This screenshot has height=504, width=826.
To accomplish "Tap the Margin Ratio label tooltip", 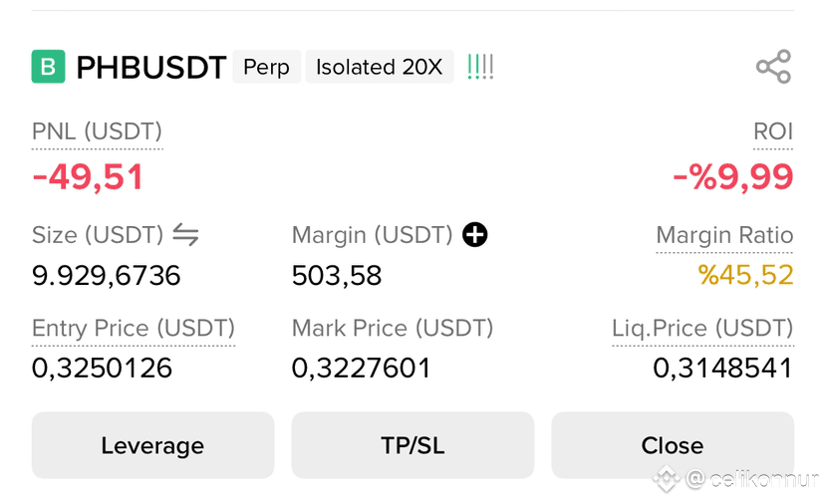I will point(724,235).
